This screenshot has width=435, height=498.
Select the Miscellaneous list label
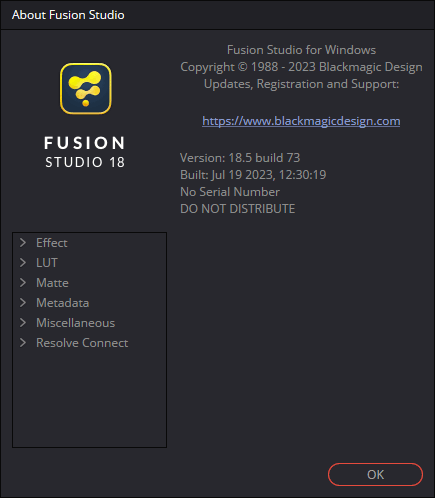tap(75, 323)
